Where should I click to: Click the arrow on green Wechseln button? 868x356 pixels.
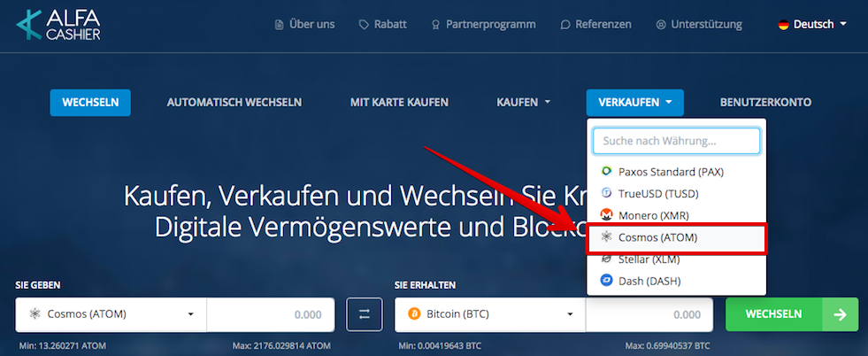click(841, 314)
